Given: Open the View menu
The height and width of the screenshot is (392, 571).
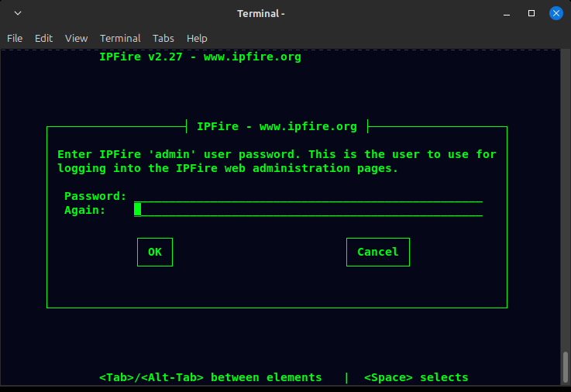Looking at the screenshot, I should coord(76,38).
